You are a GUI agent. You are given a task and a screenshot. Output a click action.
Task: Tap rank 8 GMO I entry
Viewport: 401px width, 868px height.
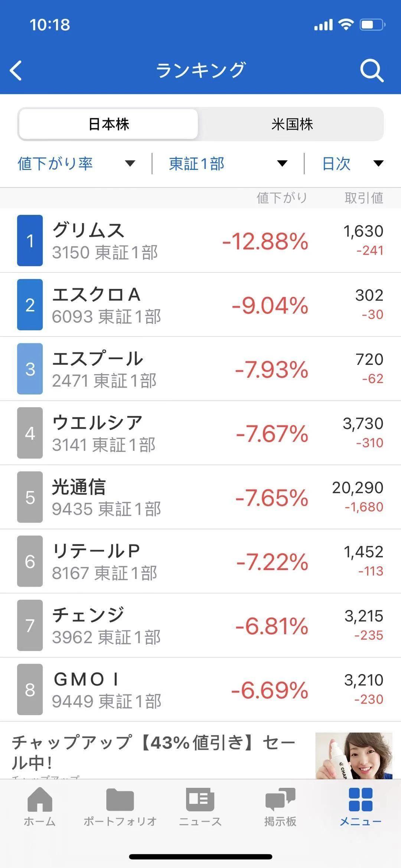click(x=200, y=690)
